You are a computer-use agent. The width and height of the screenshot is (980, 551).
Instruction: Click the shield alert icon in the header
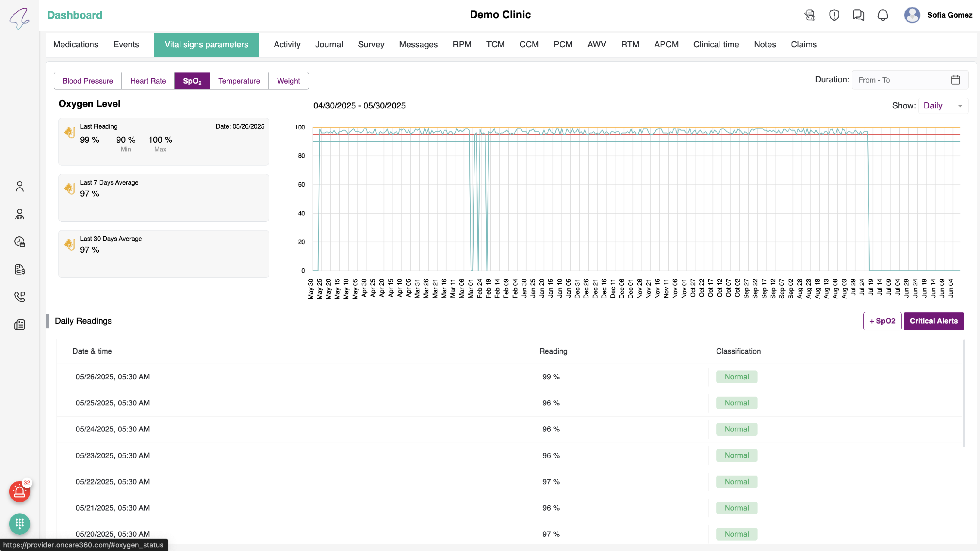point(834,15)
